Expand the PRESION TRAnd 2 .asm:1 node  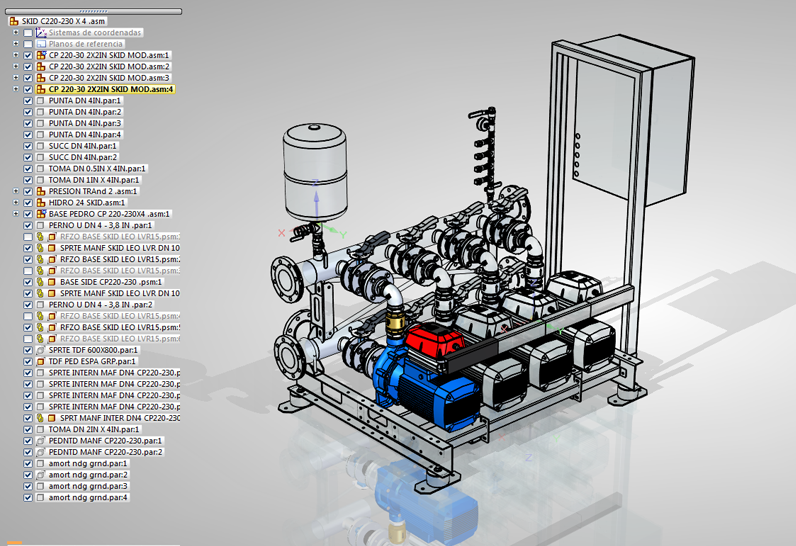[x=16, y=191]
